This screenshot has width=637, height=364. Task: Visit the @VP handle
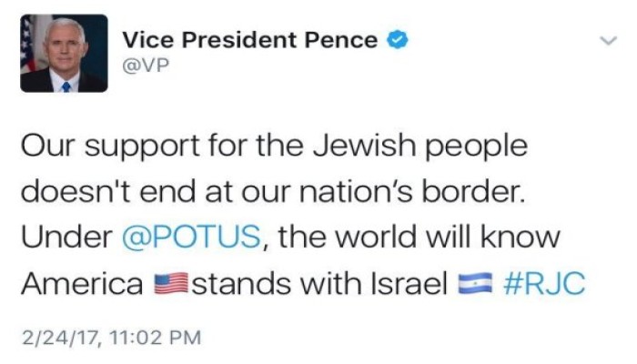(x=146, y=66)
